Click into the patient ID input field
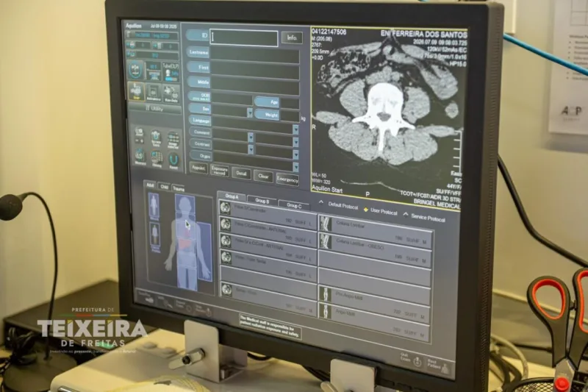 (244, 38)
